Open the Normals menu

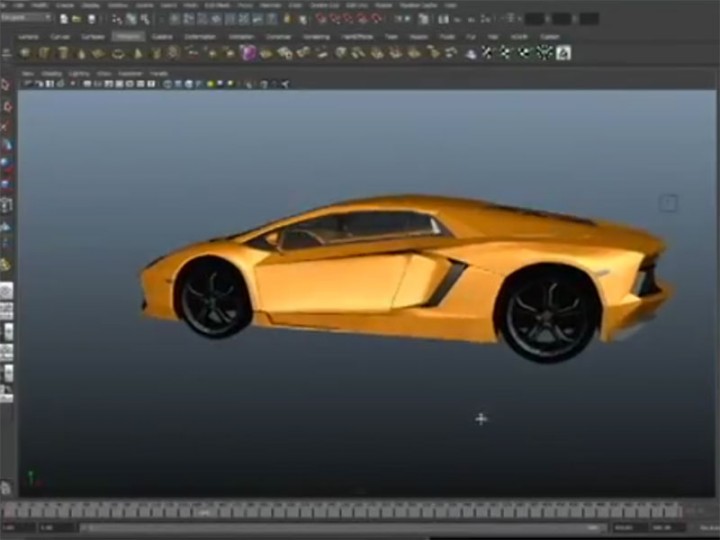pyautogui.click(x=270, y=6)
